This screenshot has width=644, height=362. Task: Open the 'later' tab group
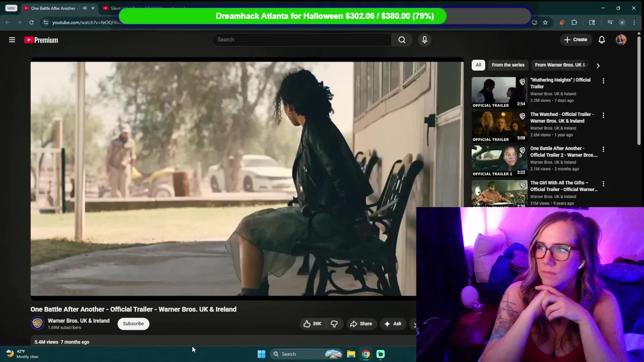(11, 8)
